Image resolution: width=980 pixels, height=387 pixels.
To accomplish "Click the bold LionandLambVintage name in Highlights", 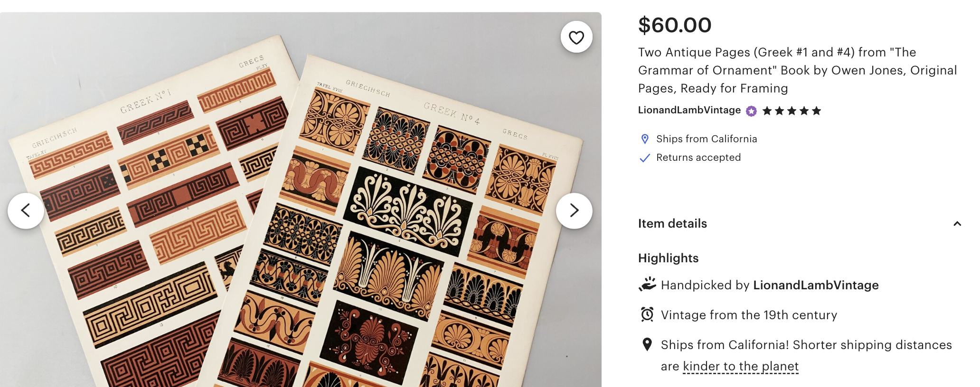I will coord(816,285).
